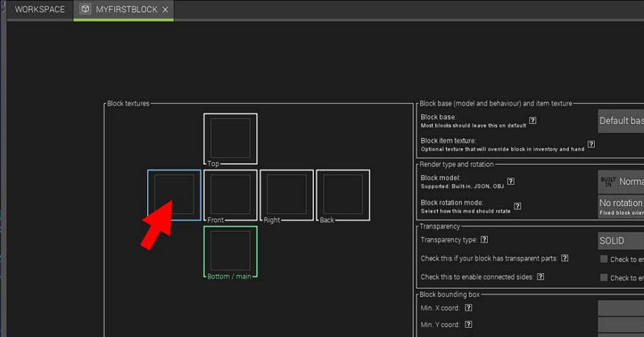
Task: Show help for enable connected sides
Action: 541,276
